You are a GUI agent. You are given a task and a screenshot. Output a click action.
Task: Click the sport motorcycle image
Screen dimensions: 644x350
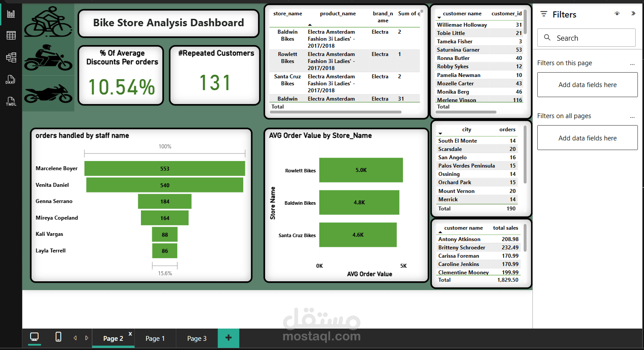tap(48, 94)
